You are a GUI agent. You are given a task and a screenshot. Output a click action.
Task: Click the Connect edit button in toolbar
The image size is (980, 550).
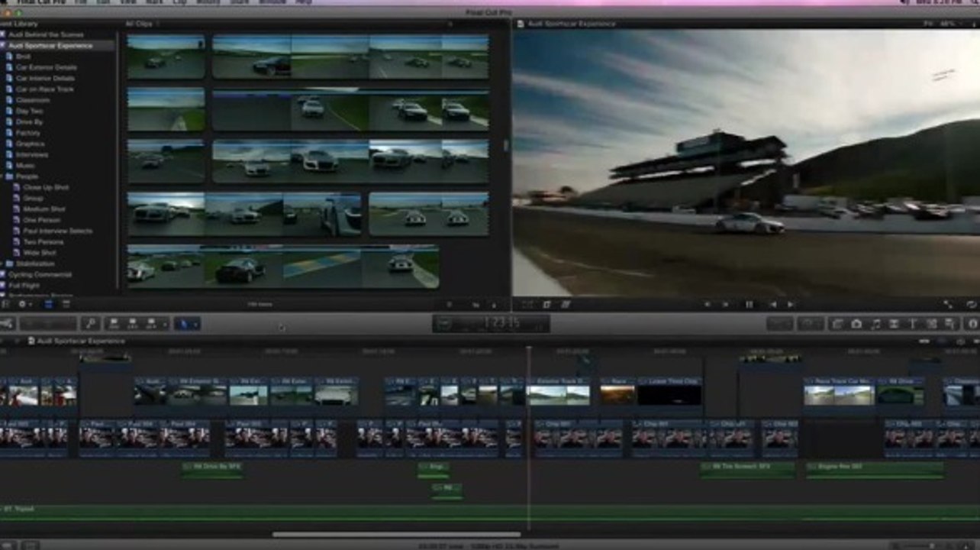pyautogui.click(x=112, y=324)
